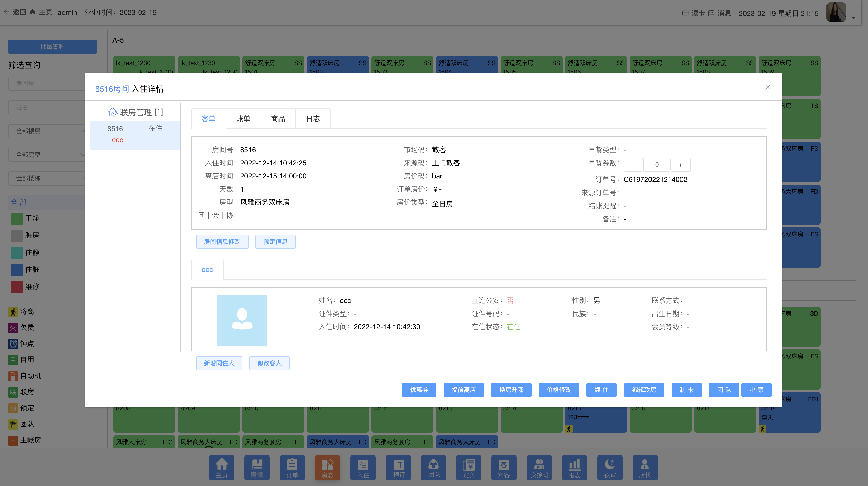Open the 账务 accounting icon

(468, 467)
